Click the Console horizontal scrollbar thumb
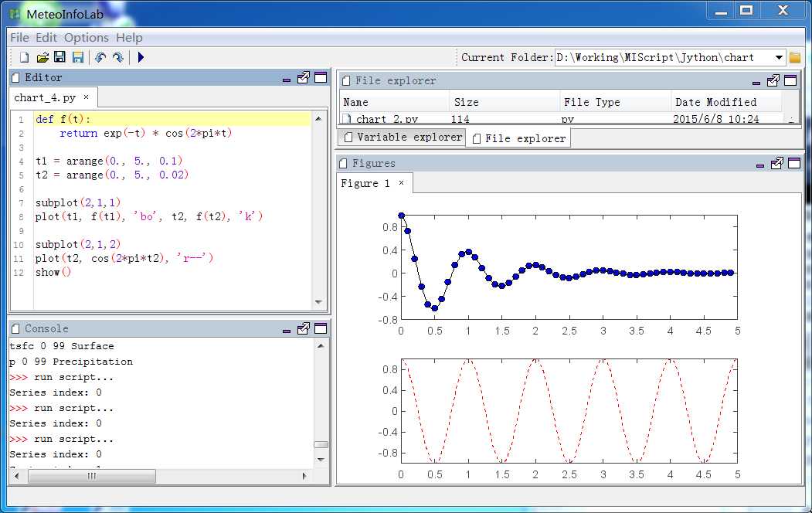Image resolution: width=812 pixels, height=513 pixels. (92, 476)
